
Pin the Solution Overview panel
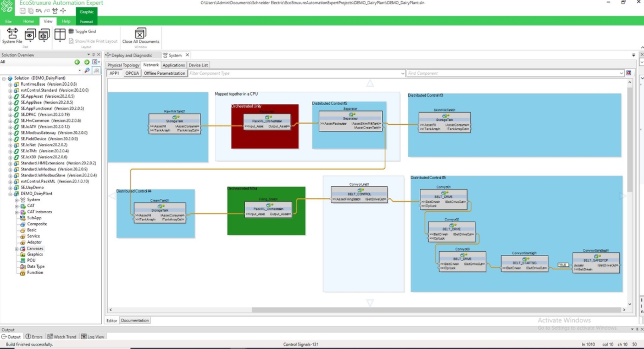point(93,55)
